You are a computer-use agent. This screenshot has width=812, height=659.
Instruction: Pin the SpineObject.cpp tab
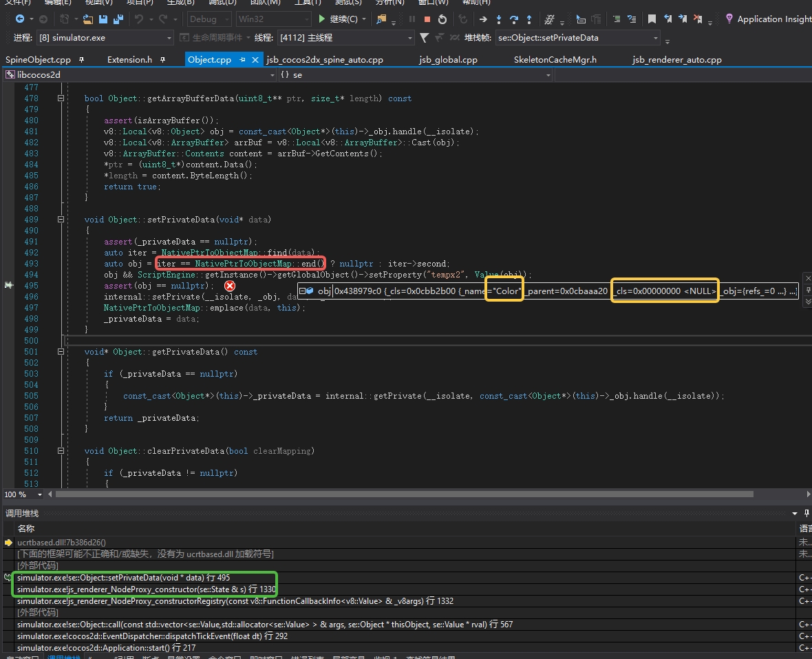pos(82,60)
